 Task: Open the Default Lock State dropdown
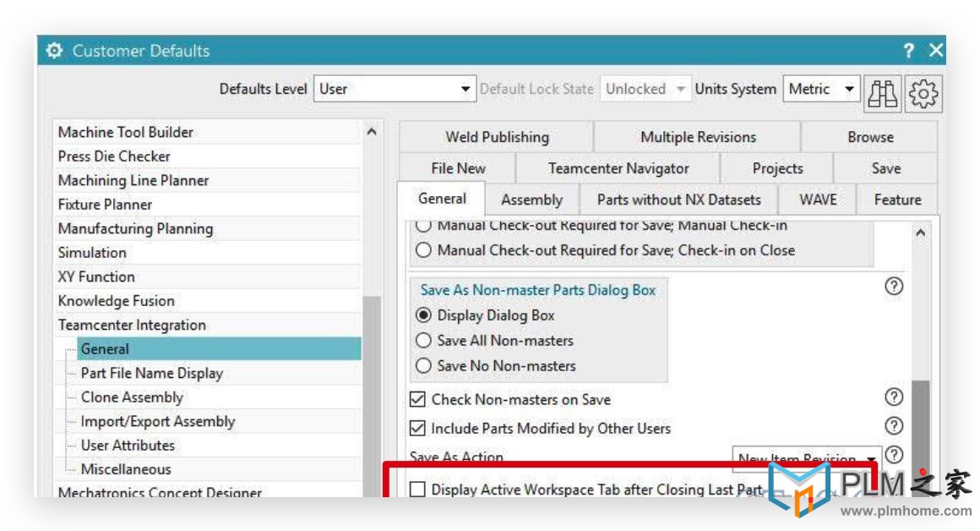click(645, 89)
